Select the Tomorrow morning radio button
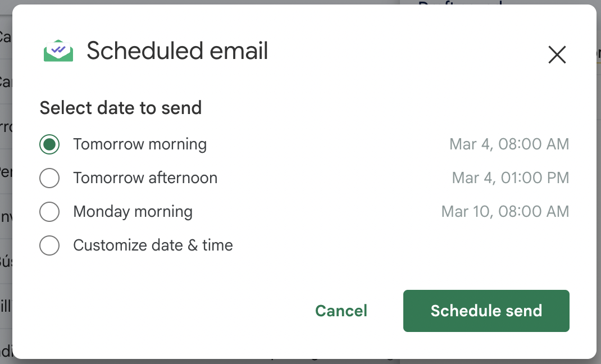This screenshot has width=601, height=364. click(49, 144)
